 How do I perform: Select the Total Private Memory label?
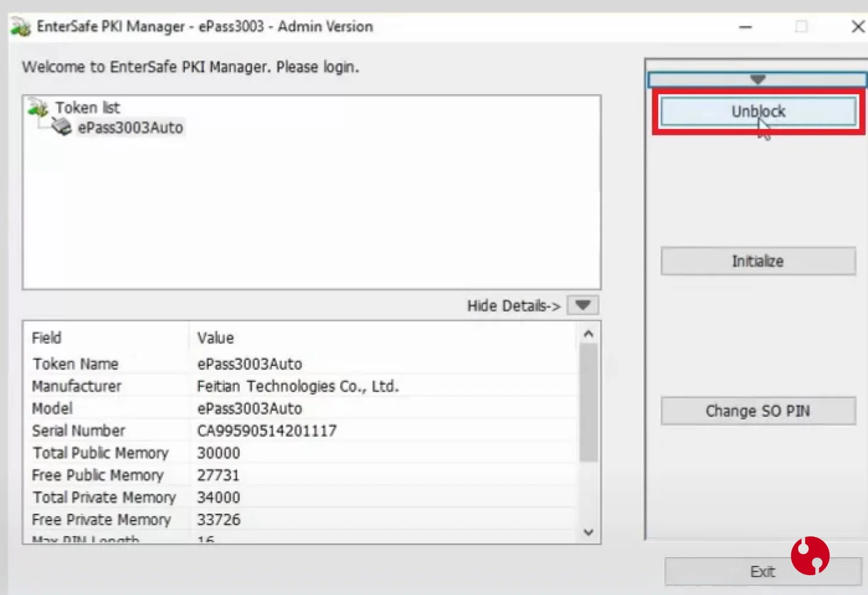click(x=104, y=497)
